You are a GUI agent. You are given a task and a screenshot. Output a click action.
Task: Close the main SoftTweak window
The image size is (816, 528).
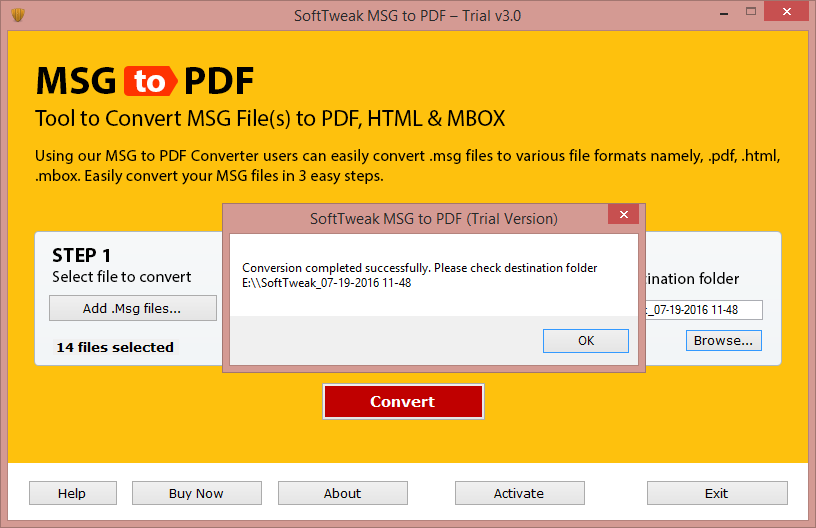786,11
